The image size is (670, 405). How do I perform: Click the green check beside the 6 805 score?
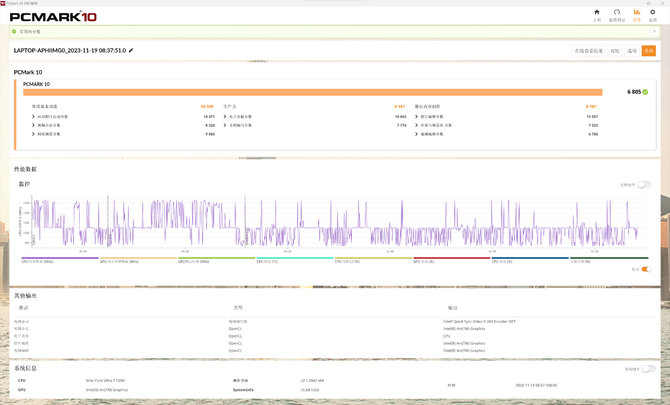pos(645,92)
